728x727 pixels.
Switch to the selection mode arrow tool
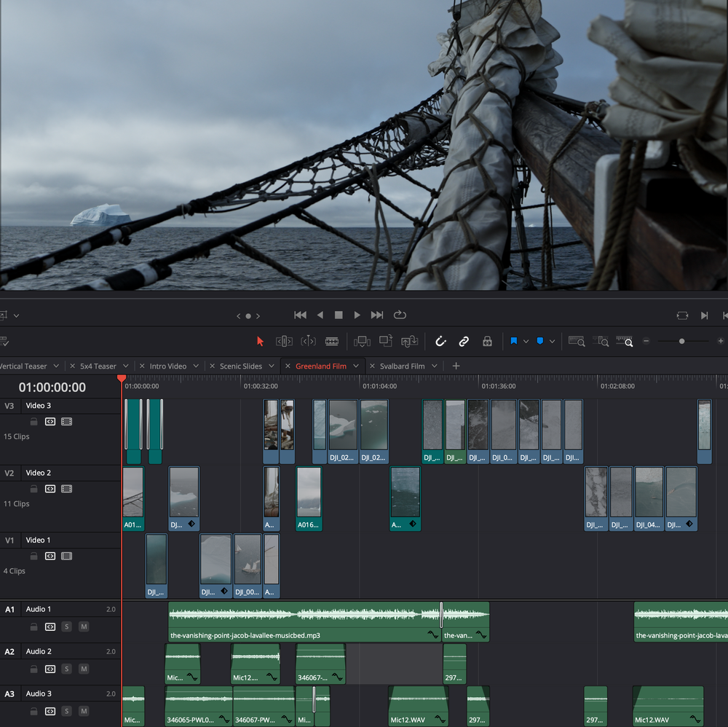(x=260, y=341)
